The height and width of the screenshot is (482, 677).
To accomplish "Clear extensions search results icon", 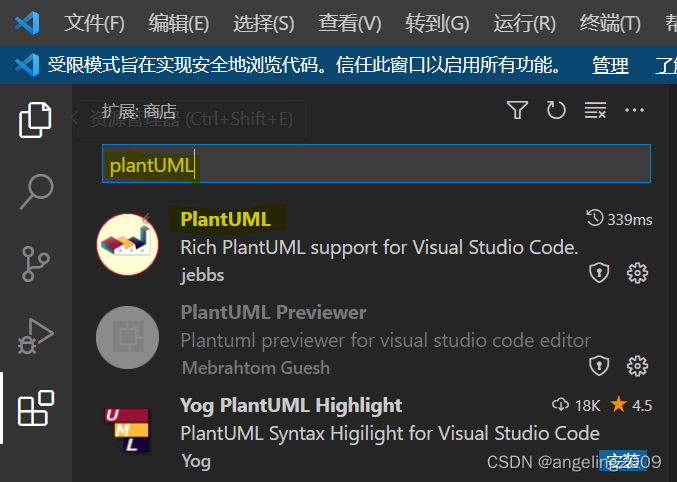I will tap(595, 110).
